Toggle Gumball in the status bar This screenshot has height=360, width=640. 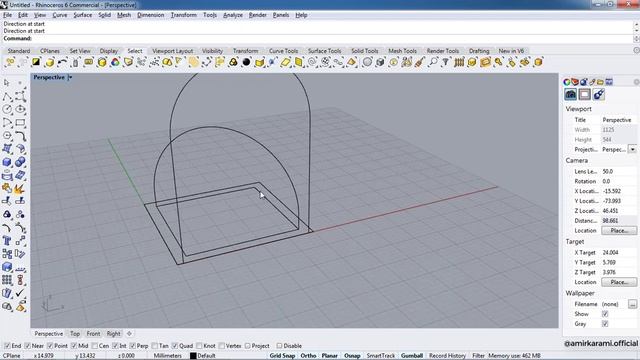(412, 356)
